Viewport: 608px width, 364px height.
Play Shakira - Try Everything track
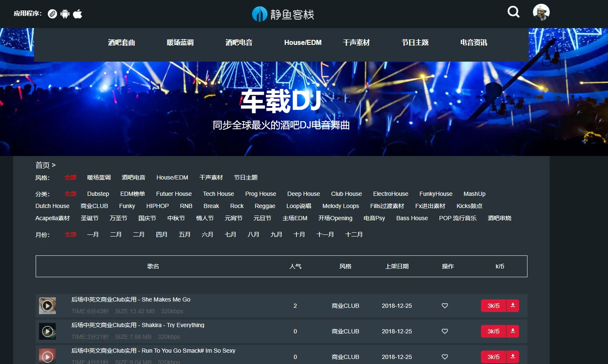coord(47,331)
